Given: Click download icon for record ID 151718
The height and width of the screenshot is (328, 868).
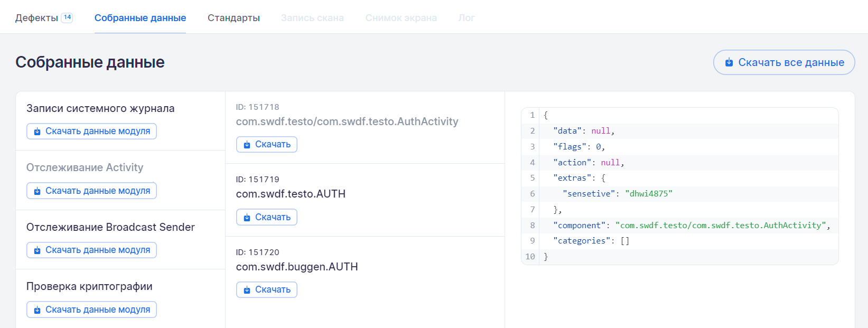Looking at the screenshot, I should tap(247, 145).
